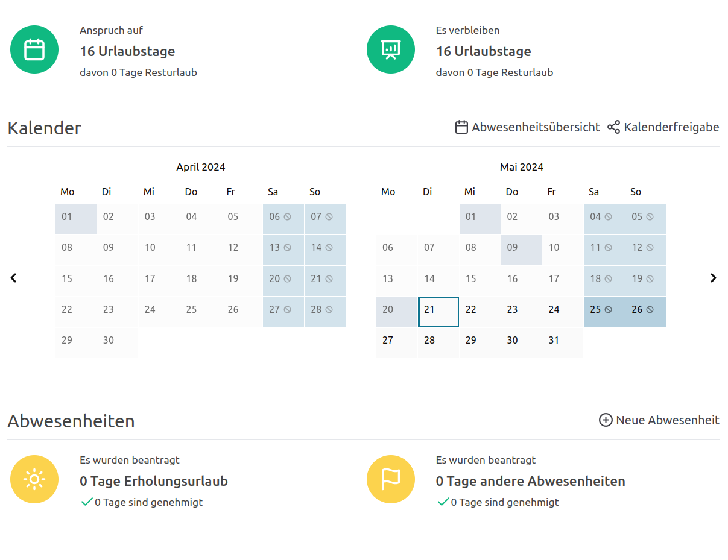Open the Kalenderfreigabe link
Screen dimensions: 728x560
pos(671,127)
